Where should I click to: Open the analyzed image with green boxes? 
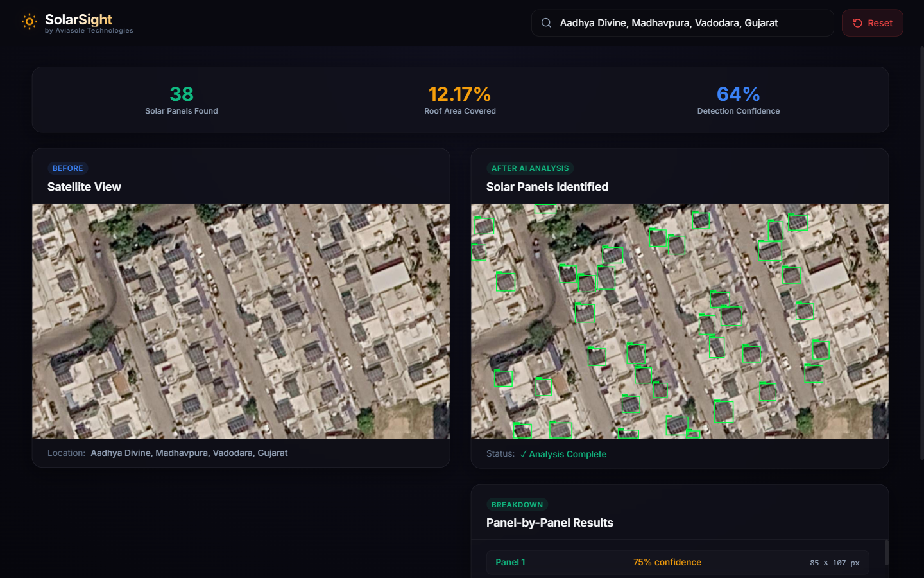pyautogui.click(x=680, y=321)
